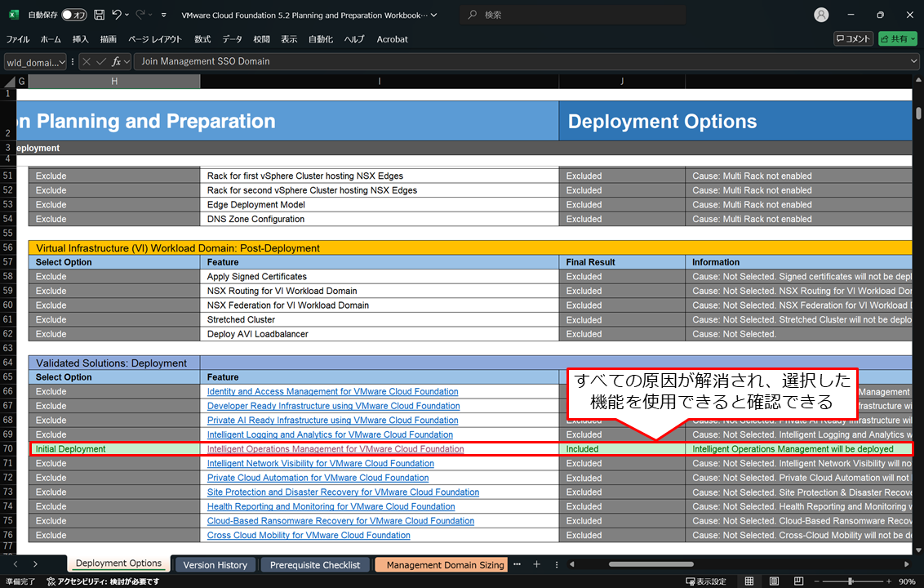The width and height of the screenshot is (924, 588).
Task: Click the search box
Action: [573, 15]
